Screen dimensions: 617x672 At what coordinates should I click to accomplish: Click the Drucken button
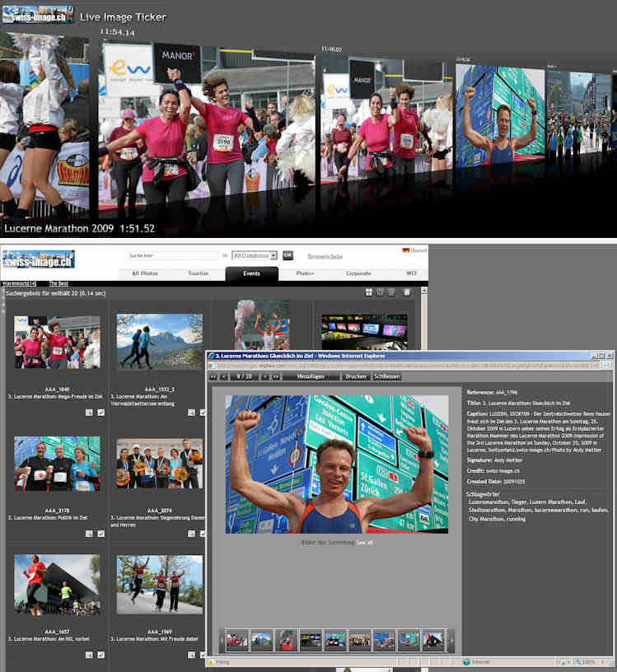click(355, 376)
